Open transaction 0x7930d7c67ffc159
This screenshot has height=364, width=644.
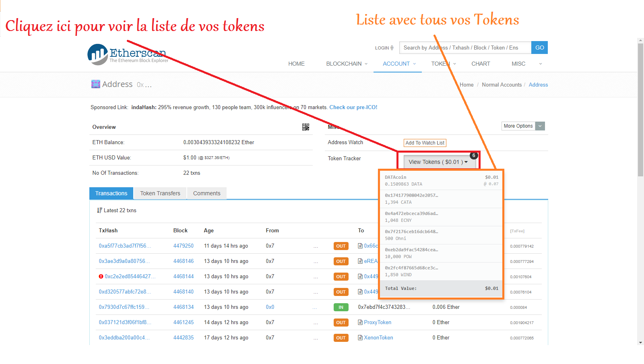click(124, 307)
